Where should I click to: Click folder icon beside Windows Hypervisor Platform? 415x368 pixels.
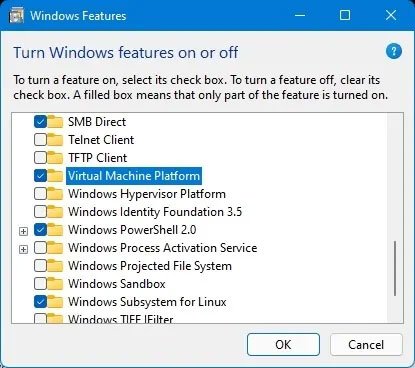coord(55,194)
